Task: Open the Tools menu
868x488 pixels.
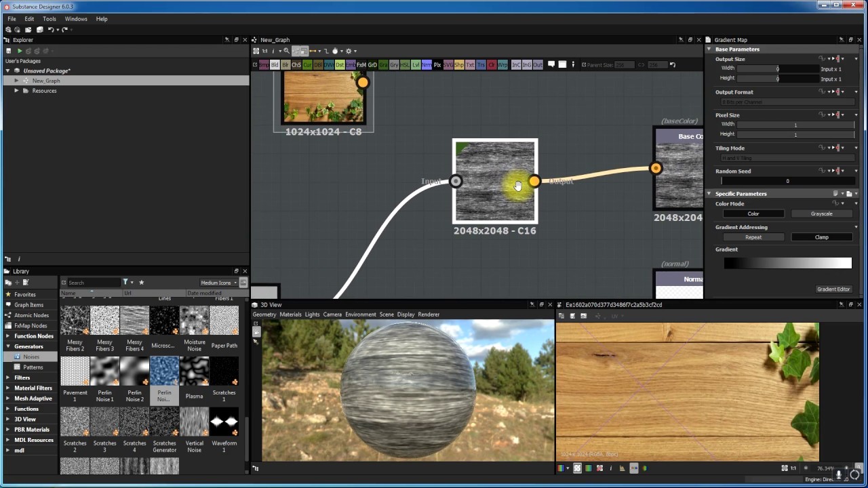Action: pos(49,18)
